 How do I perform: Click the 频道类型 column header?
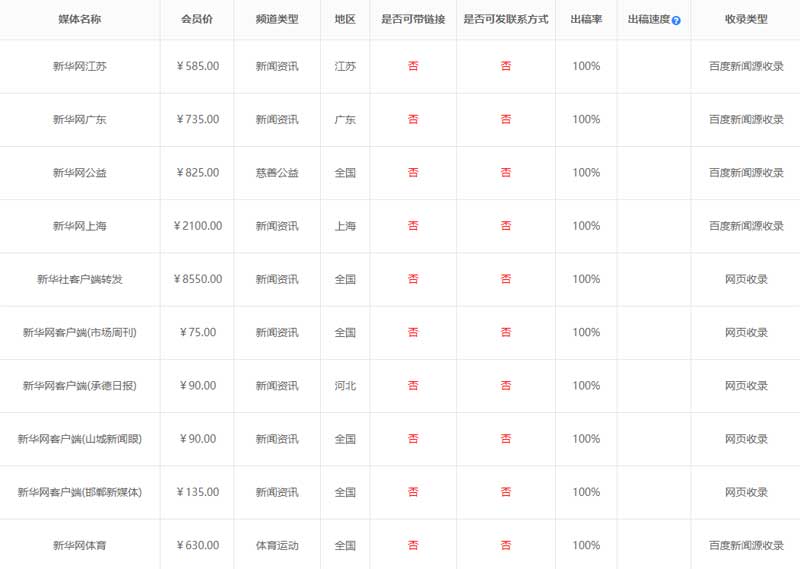pyautogui.click(x=277, y=19)
